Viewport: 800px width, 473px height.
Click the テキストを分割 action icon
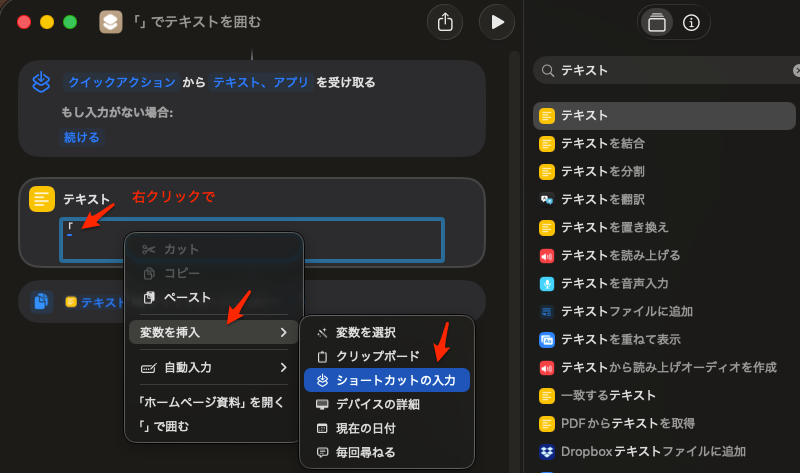coord(547,172)
